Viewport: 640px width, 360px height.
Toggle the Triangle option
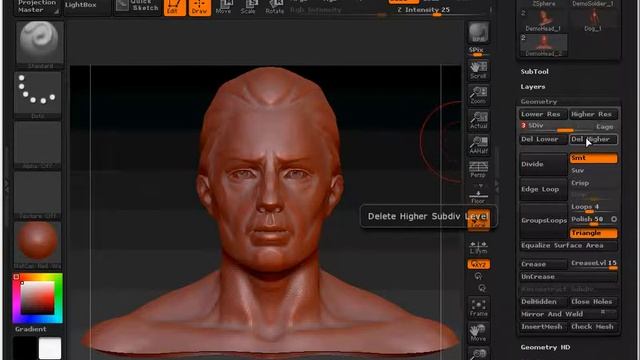593,233
